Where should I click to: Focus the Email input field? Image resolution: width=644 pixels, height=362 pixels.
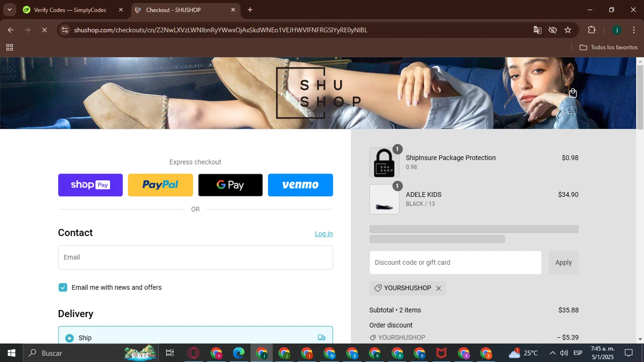(195, 258)
